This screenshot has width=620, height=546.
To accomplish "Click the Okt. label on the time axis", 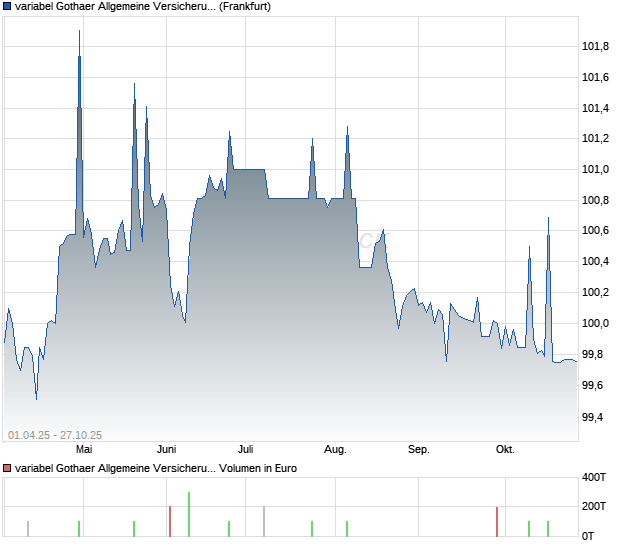I will 505,450.
